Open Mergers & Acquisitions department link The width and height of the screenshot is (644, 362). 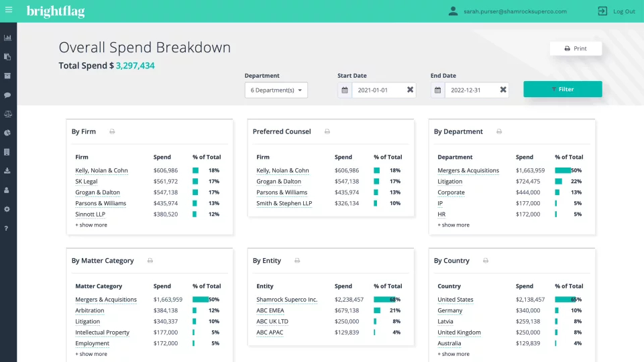point(468,170)
